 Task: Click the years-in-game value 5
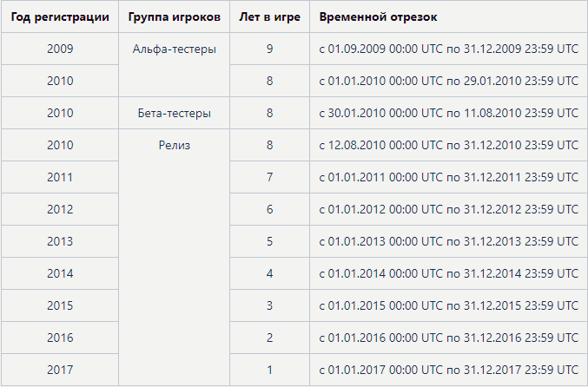coord(269,241)
